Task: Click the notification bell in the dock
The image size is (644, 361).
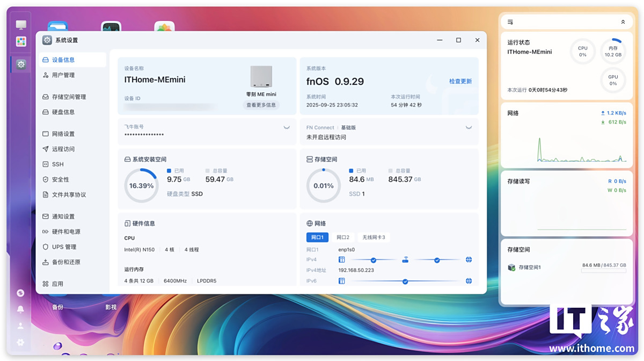Action: (20, 309)
